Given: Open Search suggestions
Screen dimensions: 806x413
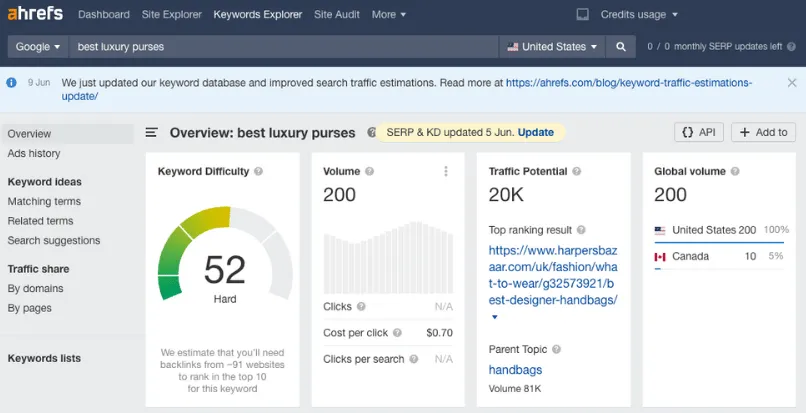Looking at the screenshot, I should (54, 240).
